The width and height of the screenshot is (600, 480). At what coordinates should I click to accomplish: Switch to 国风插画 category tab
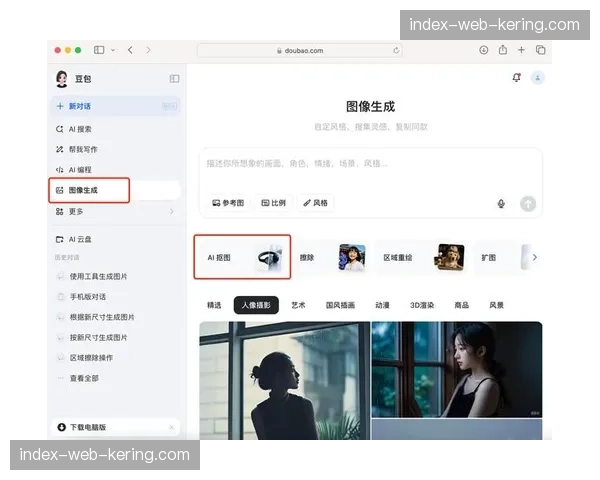[340, 305]
